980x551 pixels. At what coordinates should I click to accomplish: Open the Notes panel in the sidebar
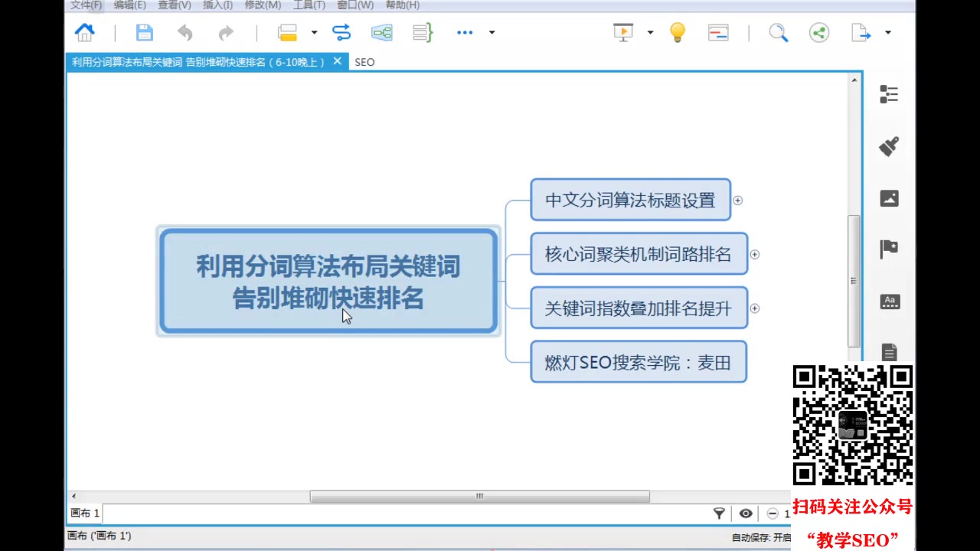889,351
